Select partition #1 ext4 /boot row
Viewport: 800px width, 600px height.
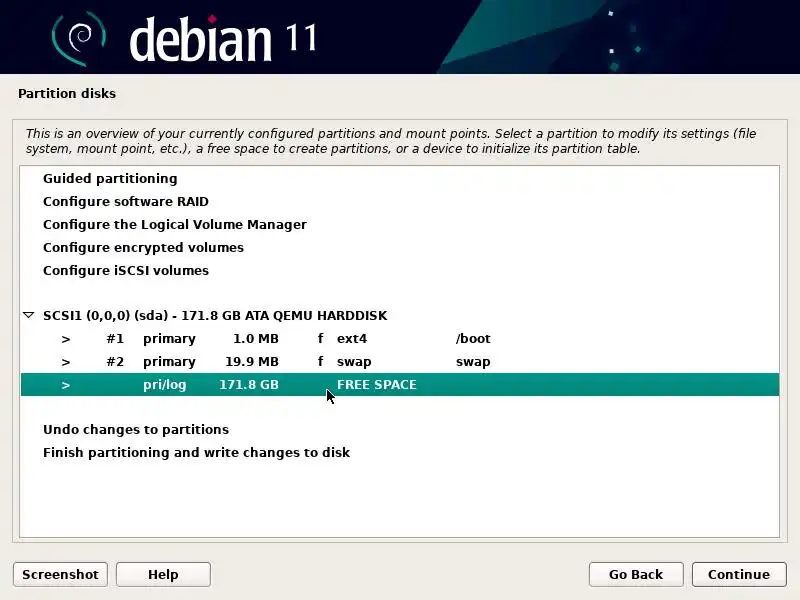400,339
